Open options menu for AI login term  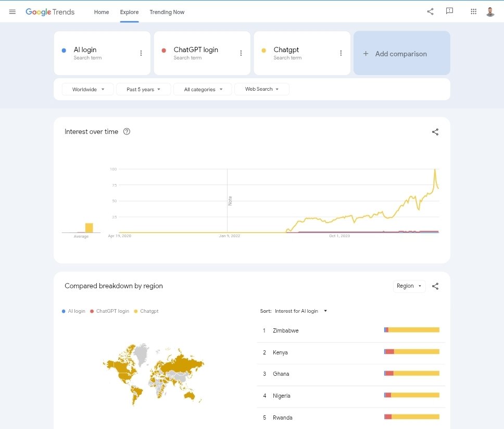(141, 53)
